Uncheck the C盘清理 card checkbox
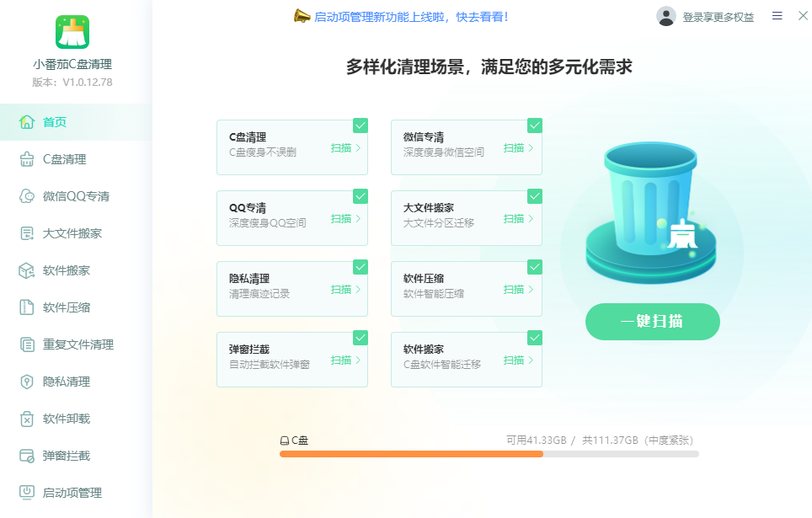The height and width of the screenshot is (518, 812). coord(360,125)
